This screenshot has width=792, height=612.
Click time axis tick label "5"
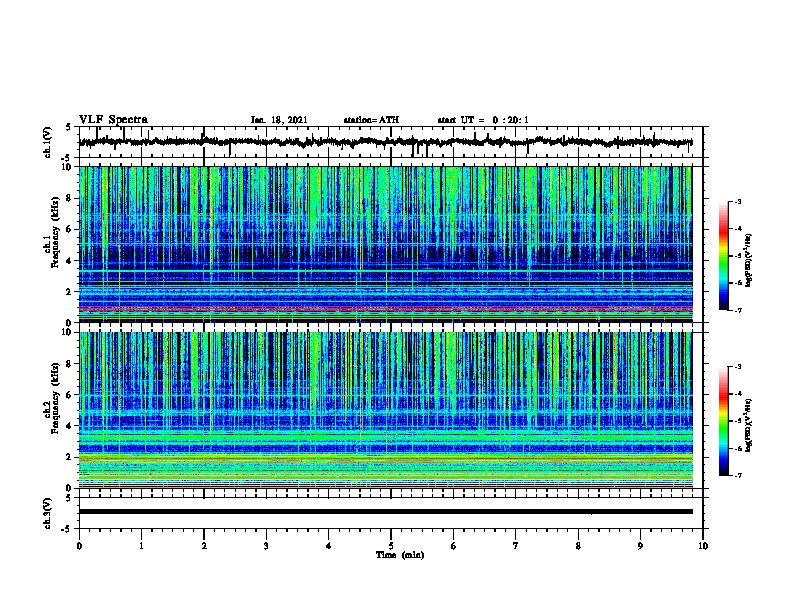click(391, 546)
